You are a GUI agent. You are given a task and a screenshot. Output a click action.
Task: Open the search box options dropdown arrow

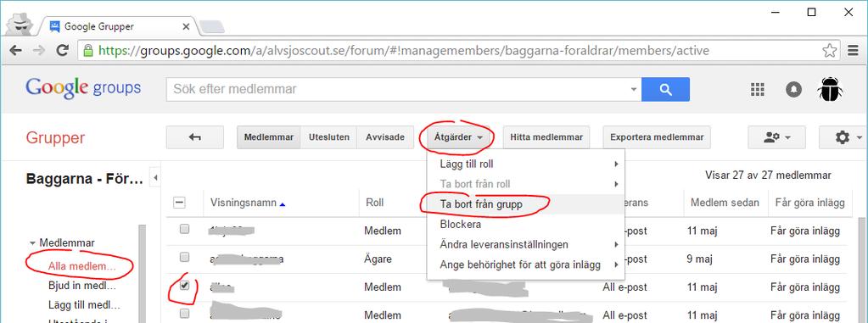(x=633, y=89)
